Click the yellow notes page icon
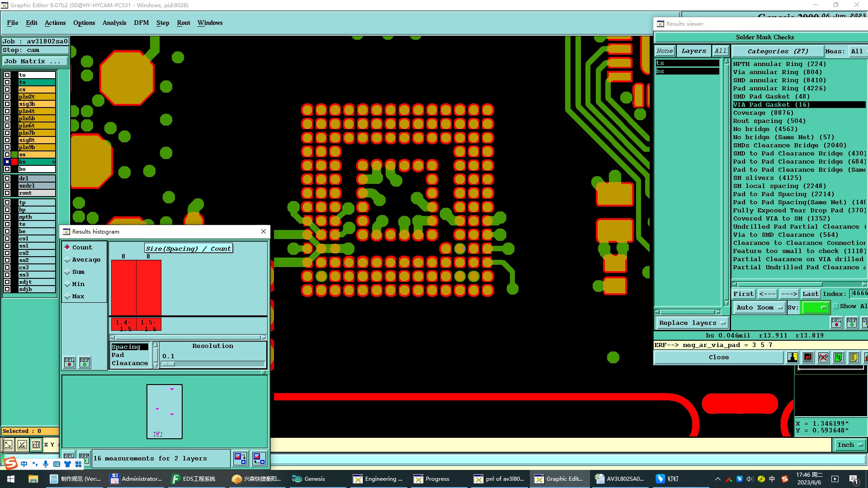The width and height of the screenshot is (868, 488). click(854, 357)
